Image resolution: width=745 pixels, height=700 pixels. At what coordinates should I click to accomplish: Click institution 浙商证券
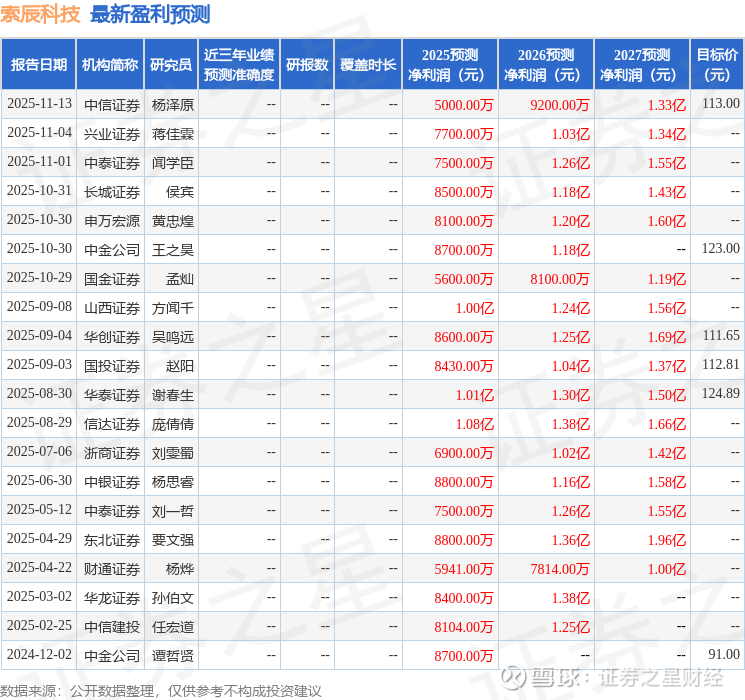112,453
